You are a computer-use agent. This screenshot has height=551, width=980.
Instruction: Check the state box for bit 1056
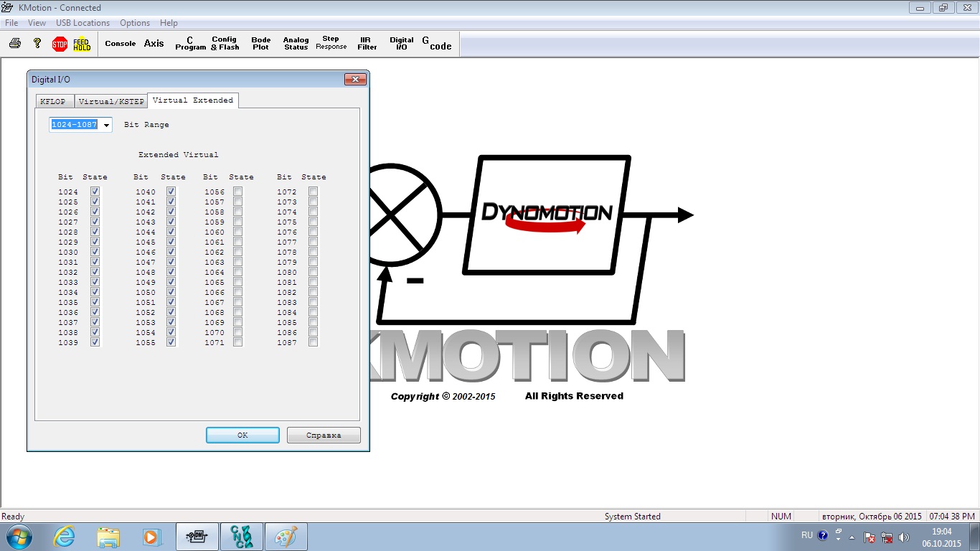click(237, 192)
